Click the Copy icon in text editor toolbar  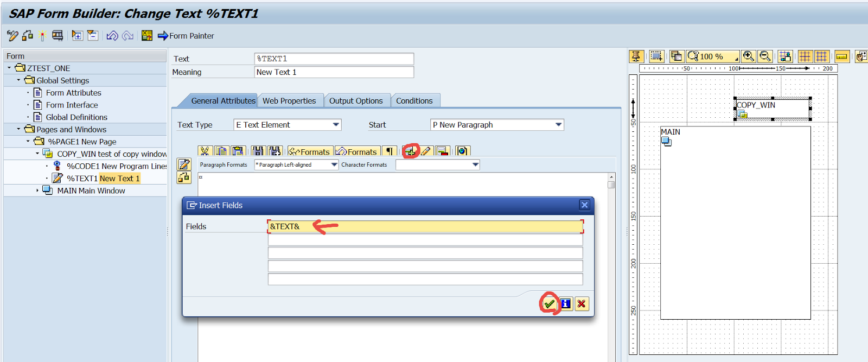[221, 151]
